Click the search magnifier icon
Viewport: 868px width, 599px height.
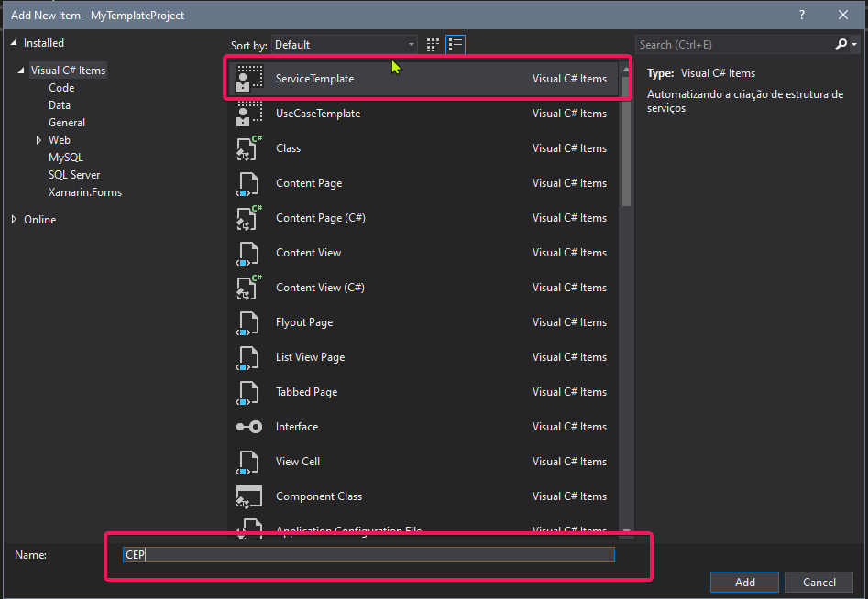click(841, 44)
